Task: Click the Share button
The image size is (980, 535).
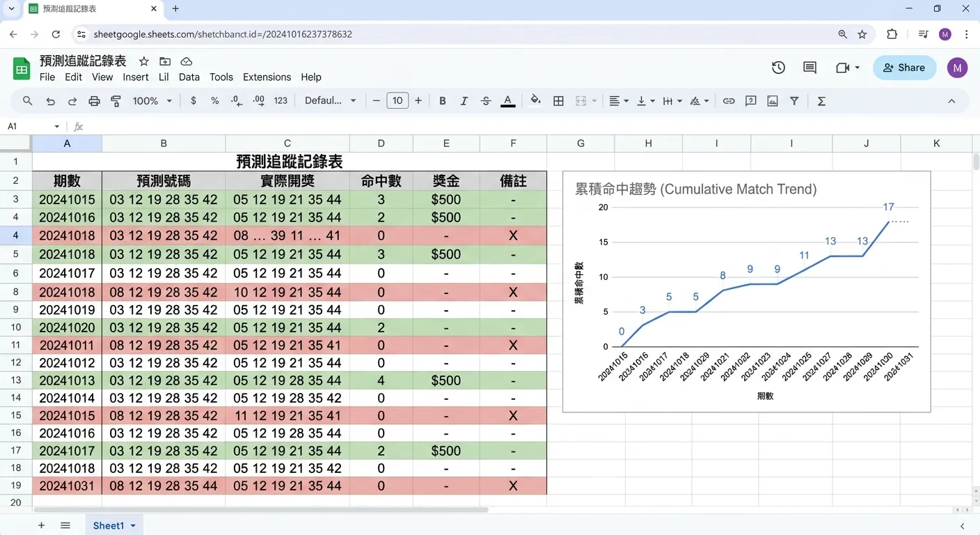Action: tap(904, 68)
